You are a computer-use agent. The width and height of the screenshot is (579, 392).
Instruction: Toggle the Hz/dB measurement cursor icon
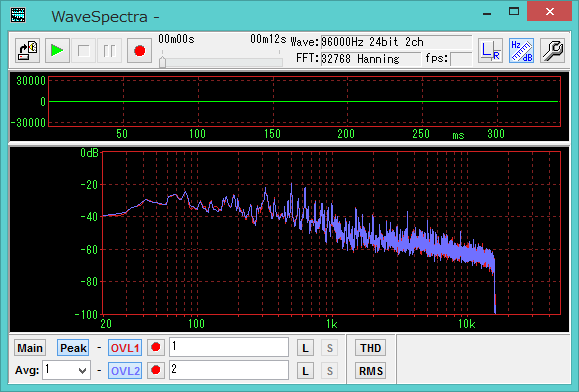(521, 51)
